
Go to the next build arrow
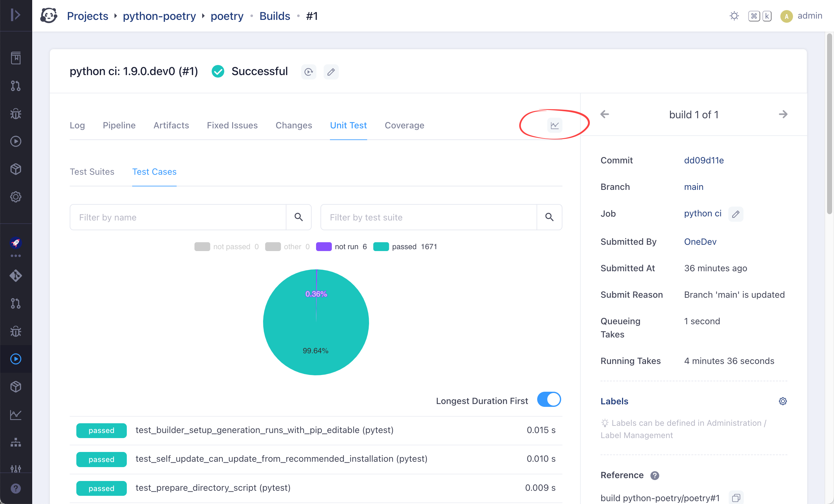(x=783, y=114)
